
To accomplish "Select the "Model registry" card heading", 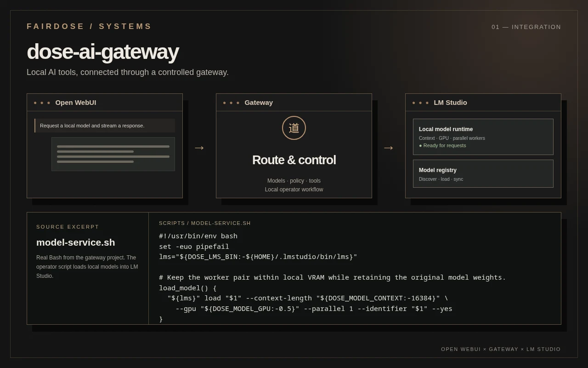I will (x=438, y=170).
